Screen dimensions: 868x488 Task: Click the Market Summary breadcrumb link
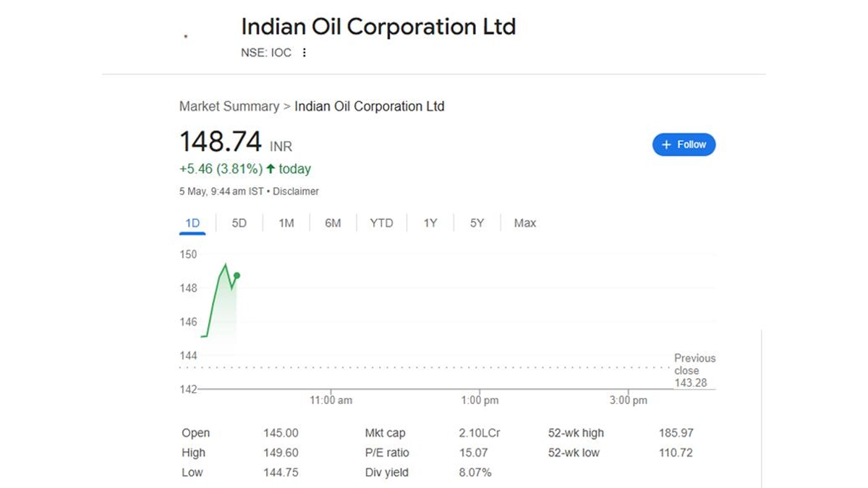tap(229, 106)
